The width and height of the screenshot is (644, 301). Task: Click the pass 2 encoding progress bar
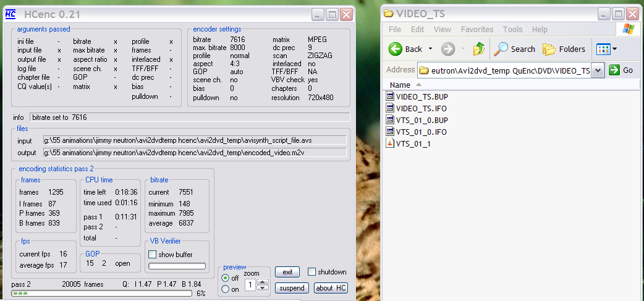[x=101, y=293]
